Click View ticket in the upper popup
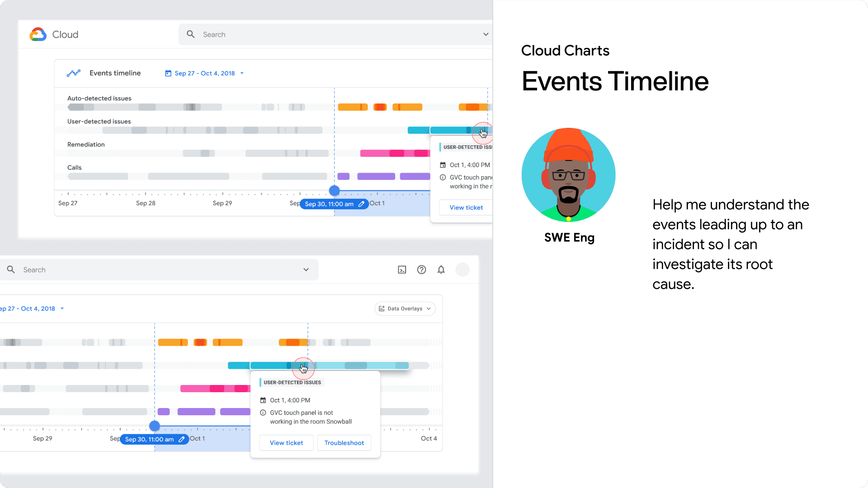 [x=466, y=207]
